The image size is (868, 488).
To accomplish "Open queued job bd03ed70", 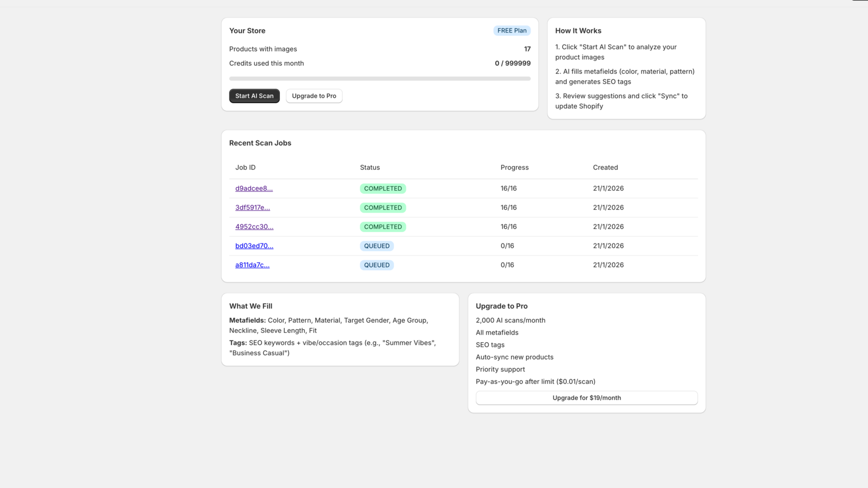I will tap(254, 246).
